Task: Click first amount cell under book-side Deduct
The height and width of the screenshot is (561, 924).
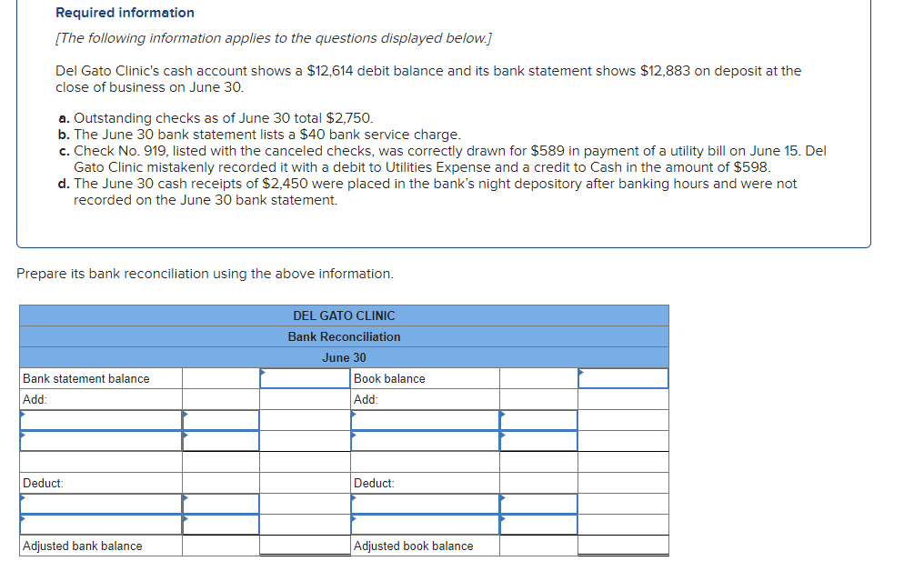Action: point(538,504)
